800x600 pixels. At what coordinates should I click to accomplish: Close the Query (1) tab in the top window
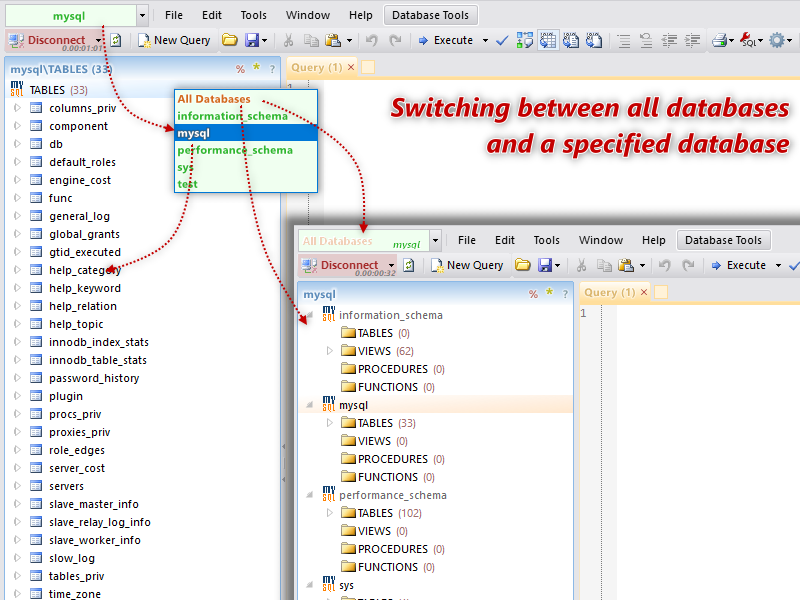351,67
